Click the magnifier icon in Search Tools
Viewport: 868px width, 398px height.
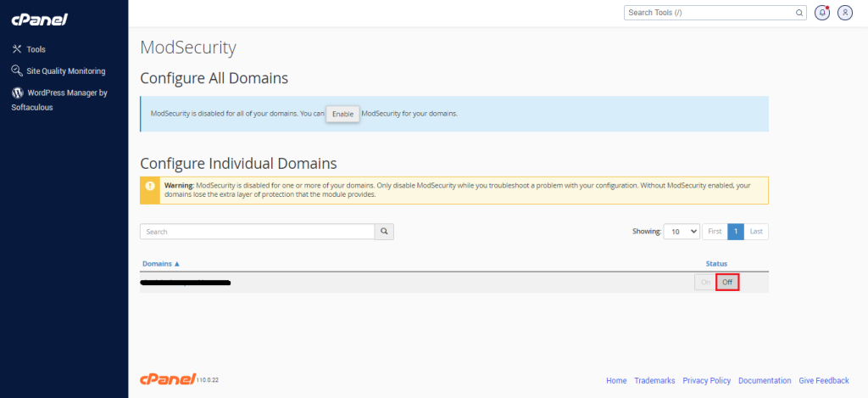[x=798, y=13]
